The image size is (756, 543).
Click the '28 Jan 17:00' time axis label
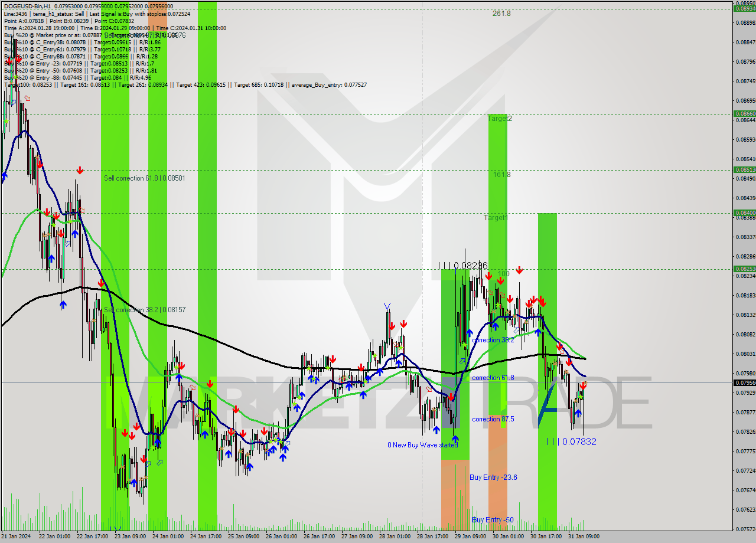432,537
